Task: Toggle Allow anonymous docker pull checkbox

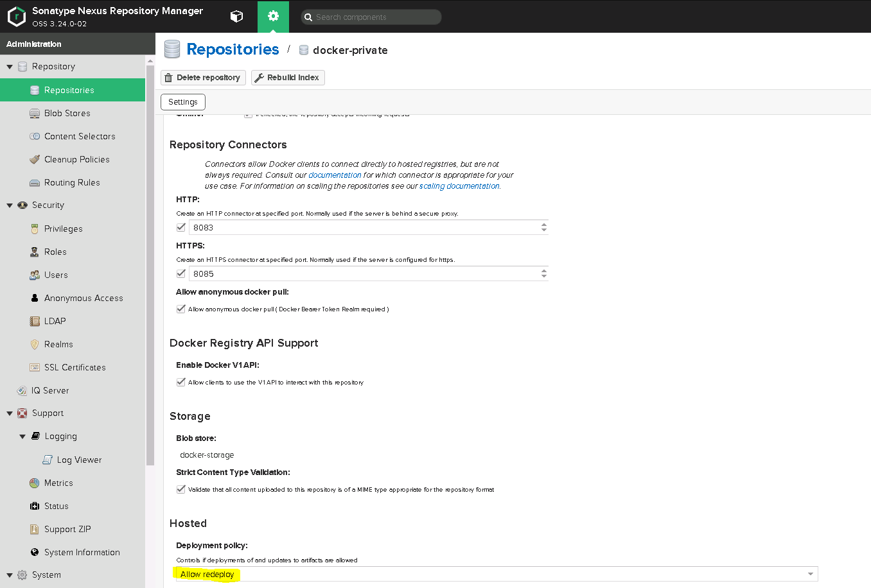Action: point(181,309)
